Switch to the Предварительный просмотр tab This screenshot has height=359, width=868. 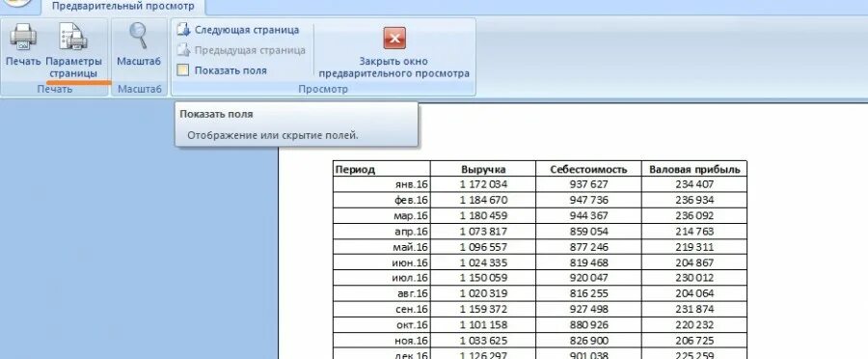click(x=123, y=7)
